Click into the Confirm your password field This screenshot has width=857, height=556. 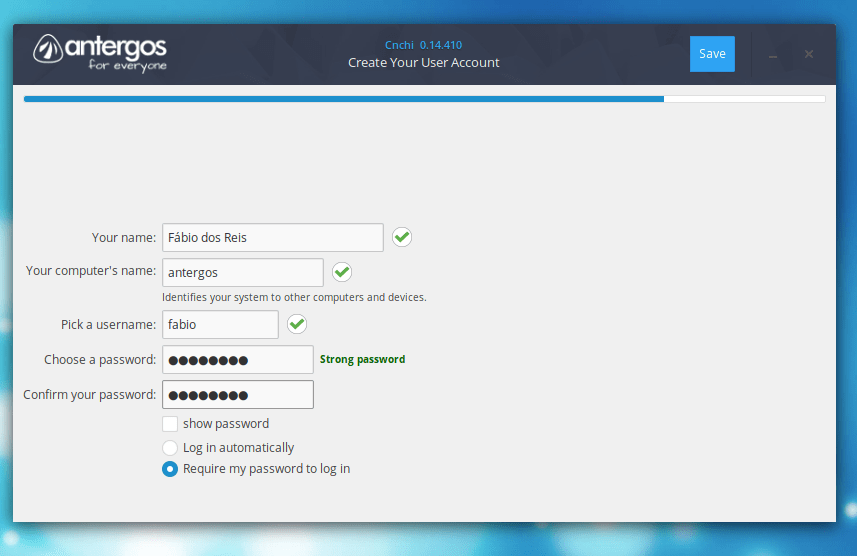tap(238, 395)
